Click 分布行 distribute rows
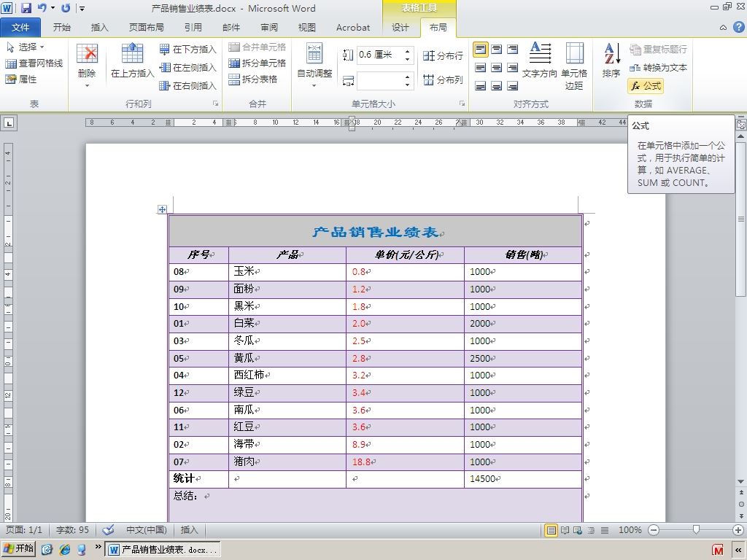 (443, 55)
